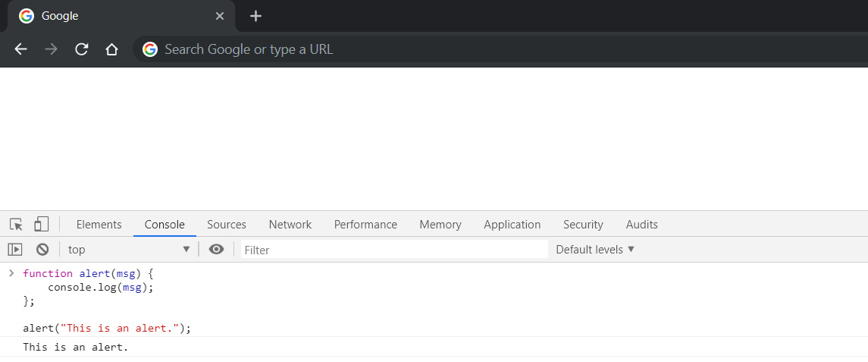Click the browser forward arrow
This screenshot has height=362, width=868.
[51, 49]
